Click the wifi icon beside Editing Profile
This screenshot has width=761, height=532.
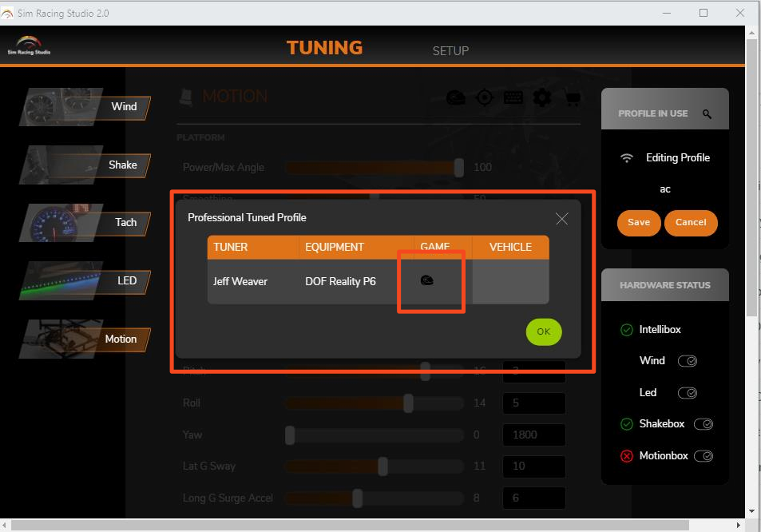coord(627,157)
